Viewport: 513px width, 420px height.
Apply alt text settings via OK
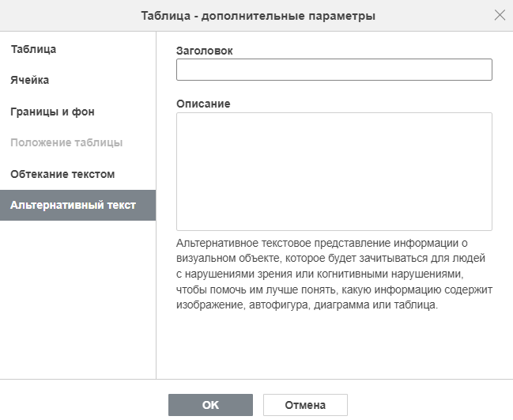coord(210,405)
